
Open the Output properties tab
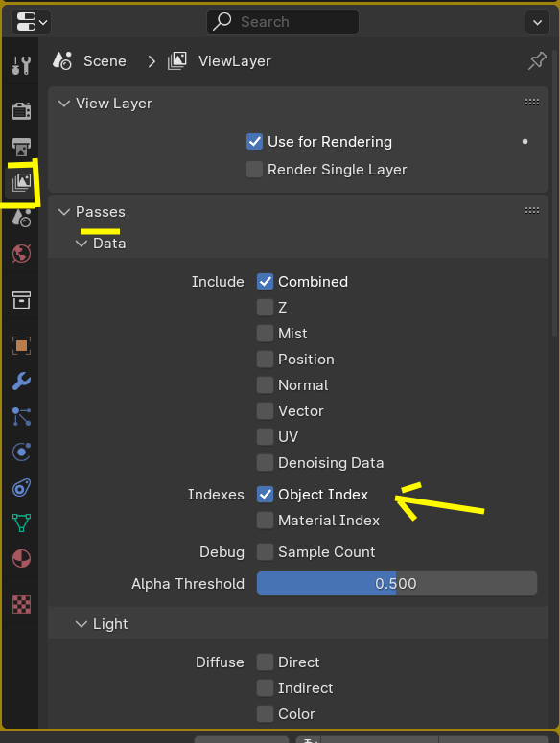[x=21, y=147]
